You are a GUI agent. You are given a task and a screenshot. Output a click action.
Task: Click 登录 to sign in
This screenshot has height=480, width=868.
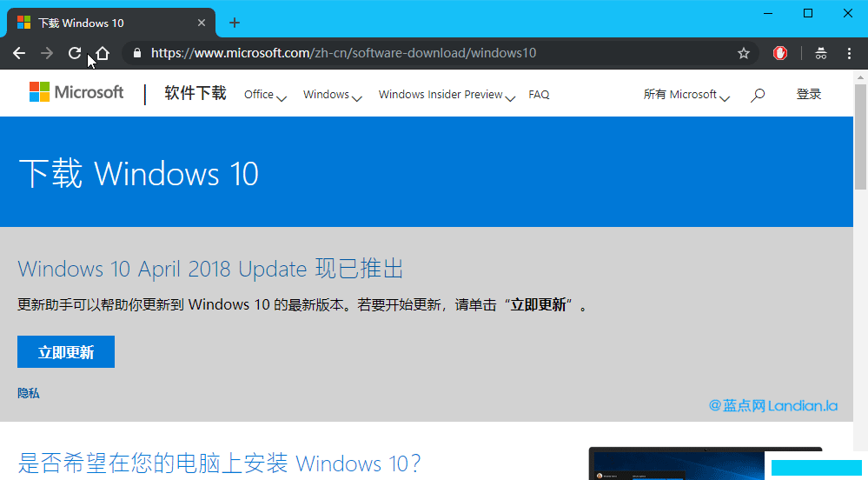coord(808,94)
